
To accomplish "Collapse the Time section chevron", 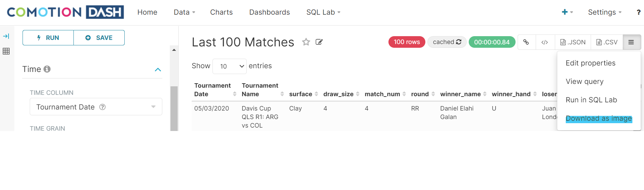I will (x=158, y=70).
